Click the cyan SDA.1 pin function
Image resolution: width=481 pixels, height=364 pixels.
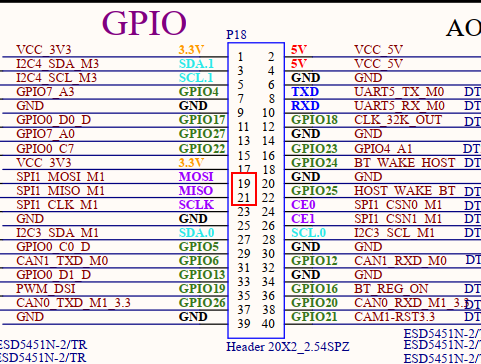pos(196,64)
